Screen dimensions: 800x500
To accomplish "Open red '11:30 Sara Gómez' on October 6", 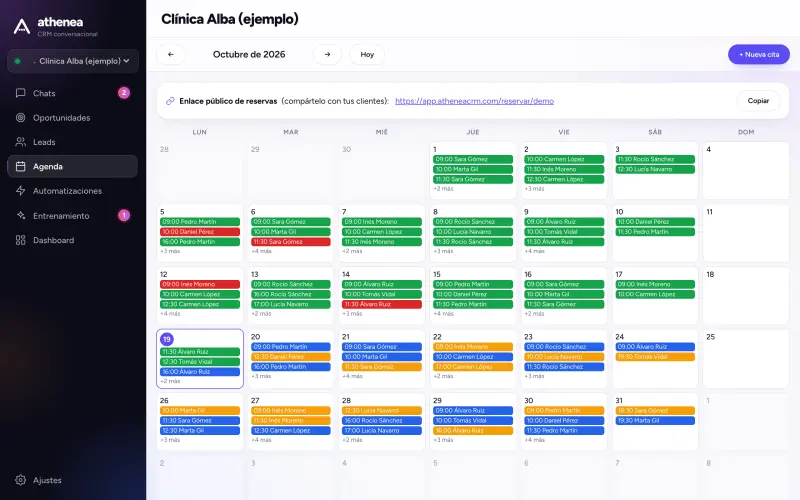I will coord(291,242).
